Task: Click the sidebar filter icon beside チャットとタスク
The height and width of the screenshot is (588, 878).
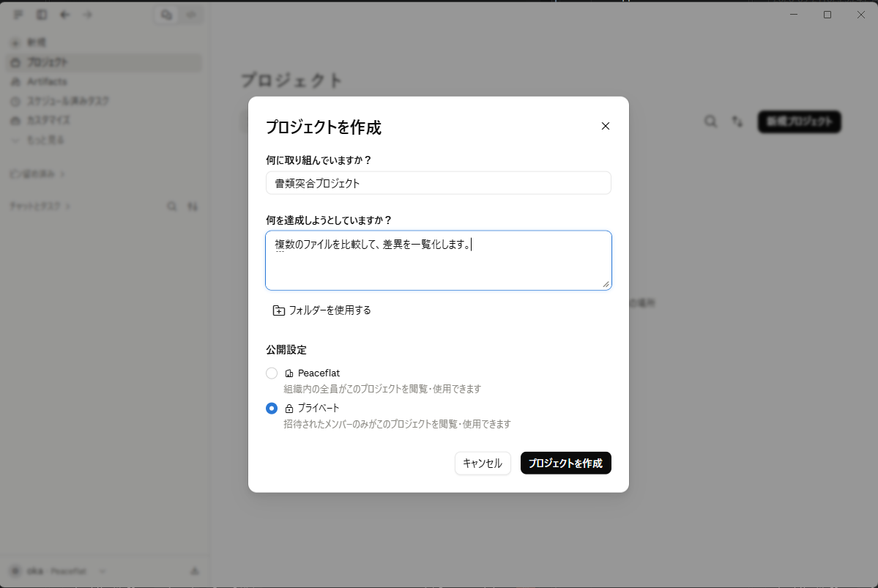Action: 193,206
